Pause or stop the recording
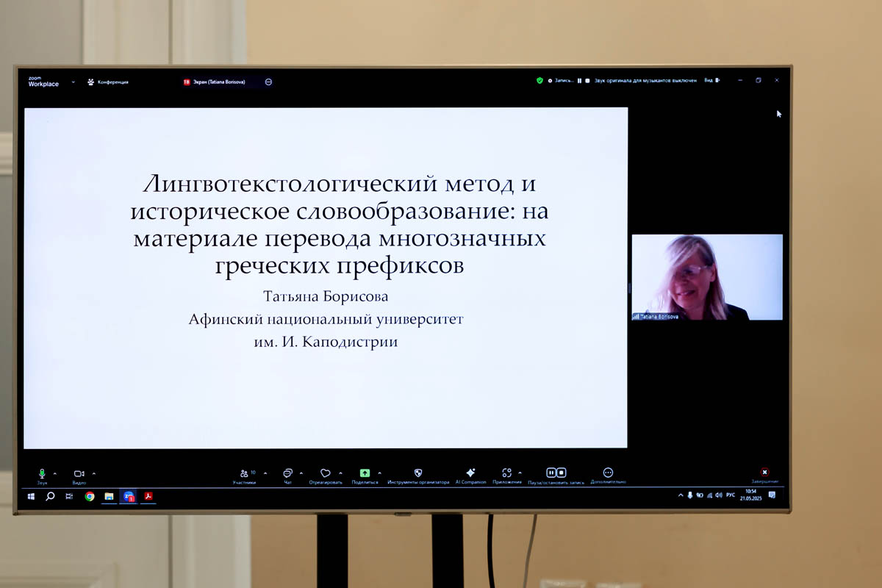The image size is (882, 588). coord(556,473)
